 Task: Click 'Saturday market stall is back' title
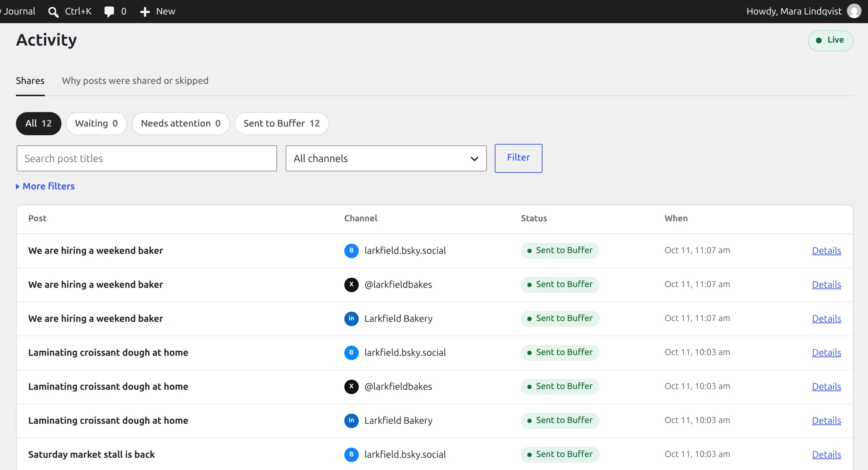(92, 454)
